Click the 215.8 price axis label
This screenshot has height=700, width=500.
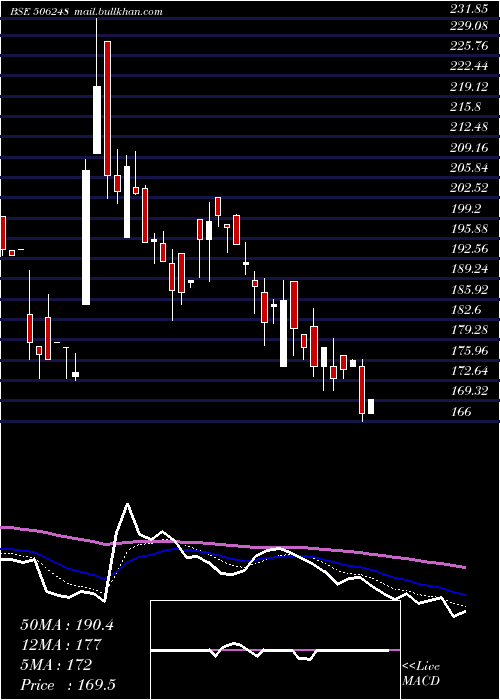tap(465, 107)
